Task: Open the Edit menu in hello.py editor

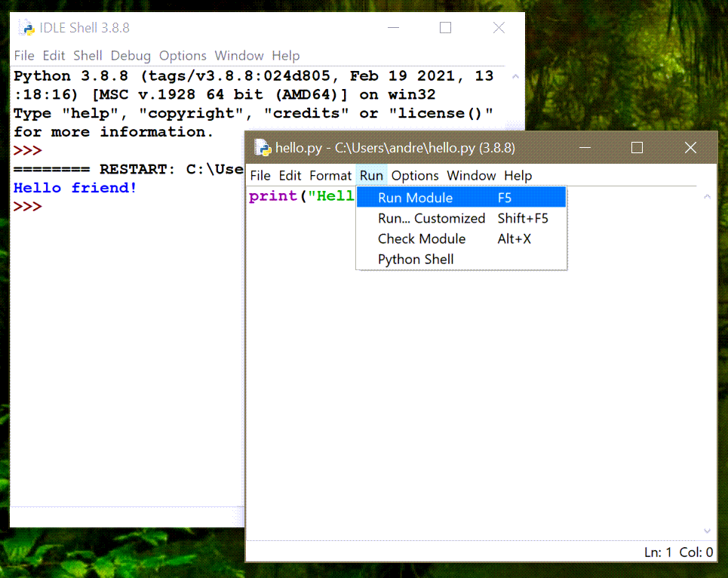Action: pos(290,176)
